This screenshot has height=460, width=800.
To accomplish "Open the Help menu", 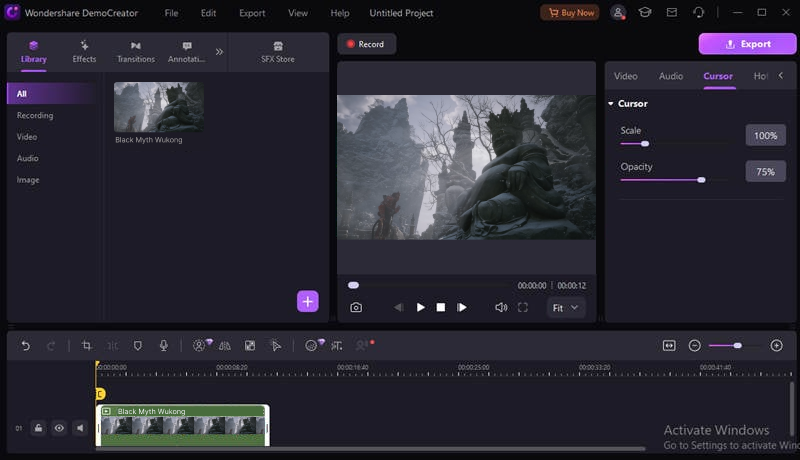I will coord(340,13).
